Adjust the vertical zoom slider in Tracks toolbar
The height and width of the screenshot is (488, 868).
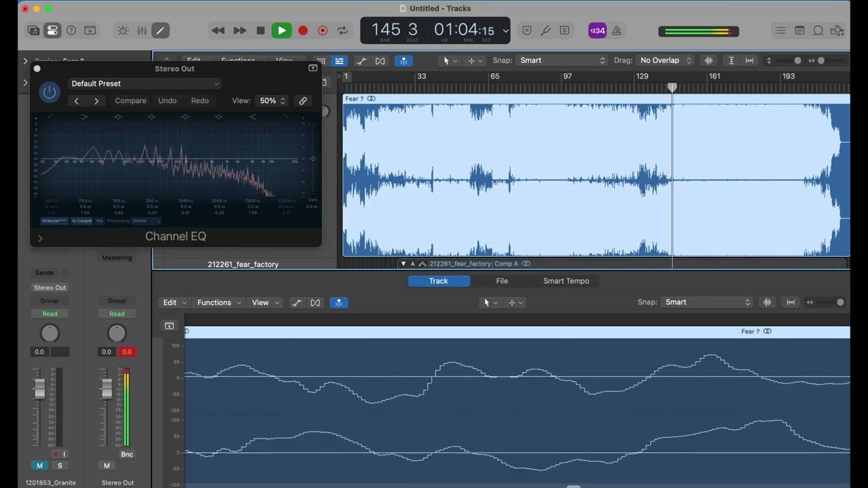(797, 61)
